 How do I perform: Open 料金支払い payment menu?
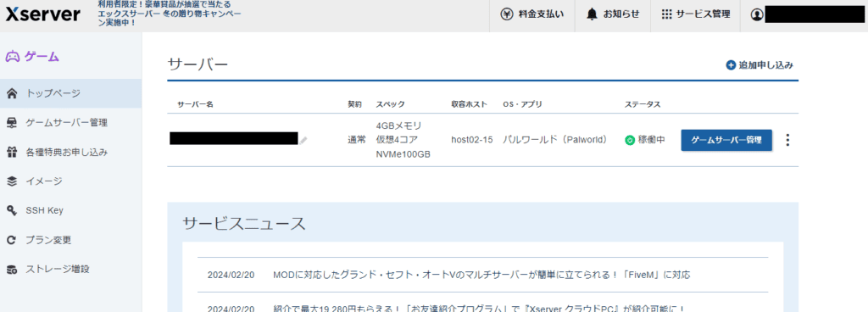tap(531, 14)
